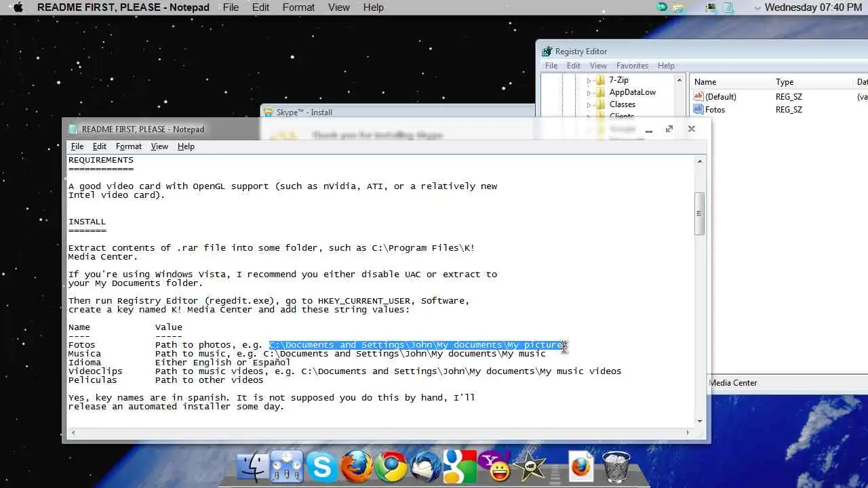Click Notepad horizontal scrollbar right arrow
Screen dimensions: 868x488
click(x=687, y=432)
